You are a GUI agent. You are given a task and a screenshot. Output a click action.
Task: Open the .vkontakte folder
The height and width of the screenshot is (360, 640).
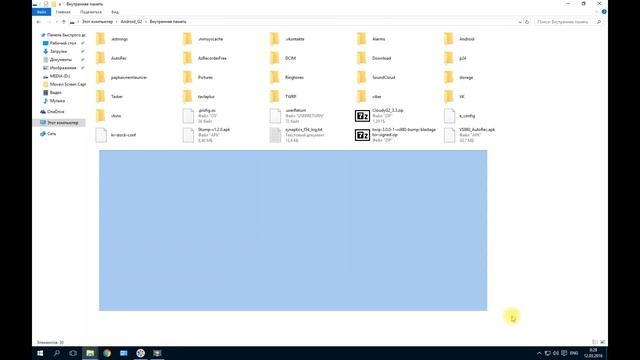click(288, 39)
